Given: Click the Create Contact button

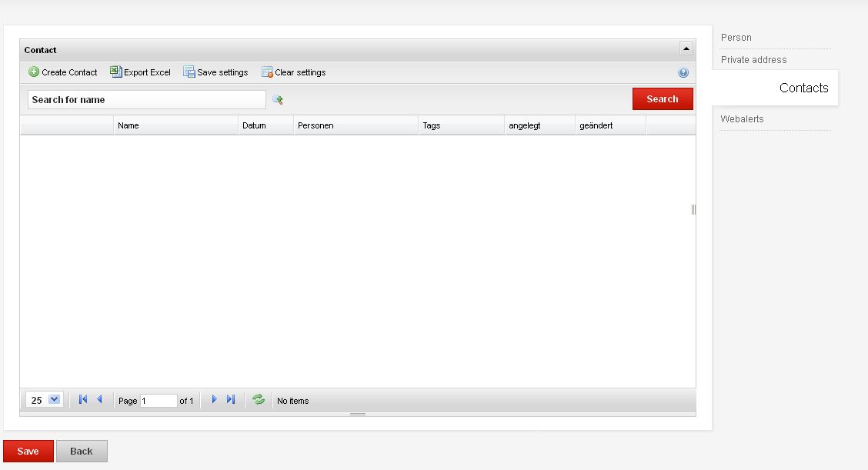Looking at the screenshot, I should click(x=62, y=72).
